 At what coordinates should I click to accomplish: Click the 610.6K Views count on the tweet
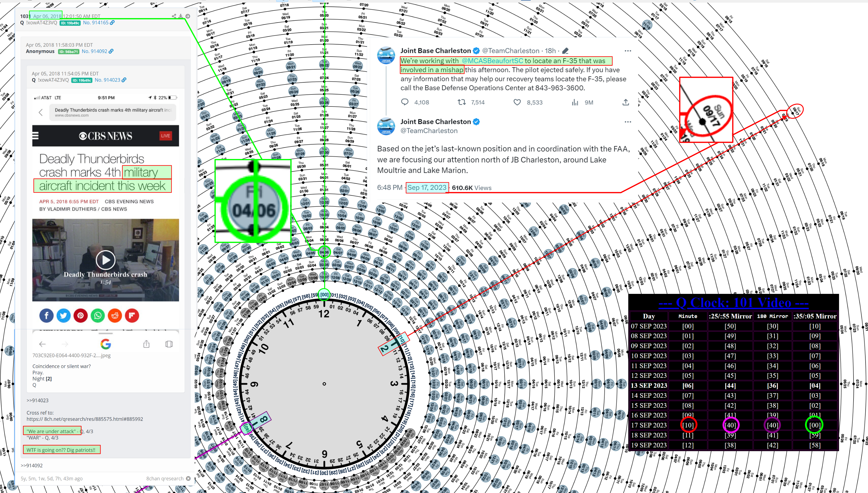[x=472, y=188]
